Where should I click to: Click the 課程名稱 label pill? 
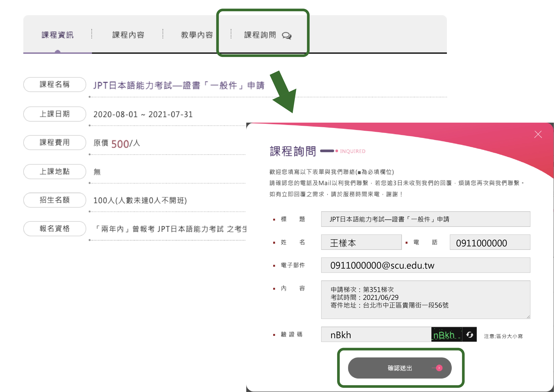pyautogui.click(x=55, y=84)
